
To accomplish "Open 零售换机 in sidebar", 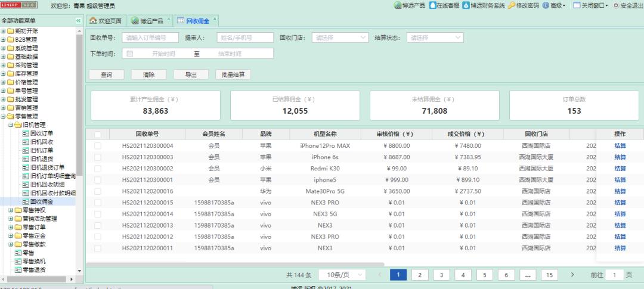I will click(34, 262).
